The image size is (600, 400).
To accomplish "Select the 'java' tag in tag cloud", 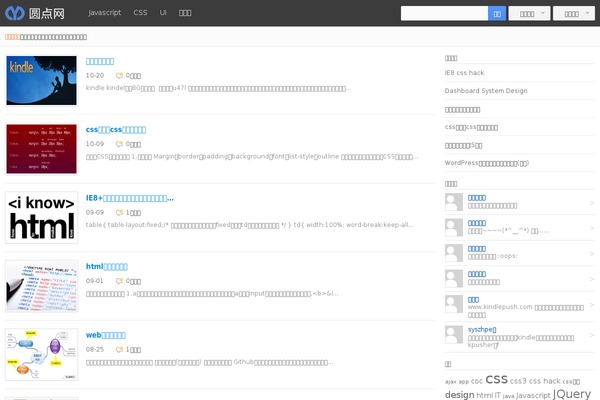I will tap(508, 396).
